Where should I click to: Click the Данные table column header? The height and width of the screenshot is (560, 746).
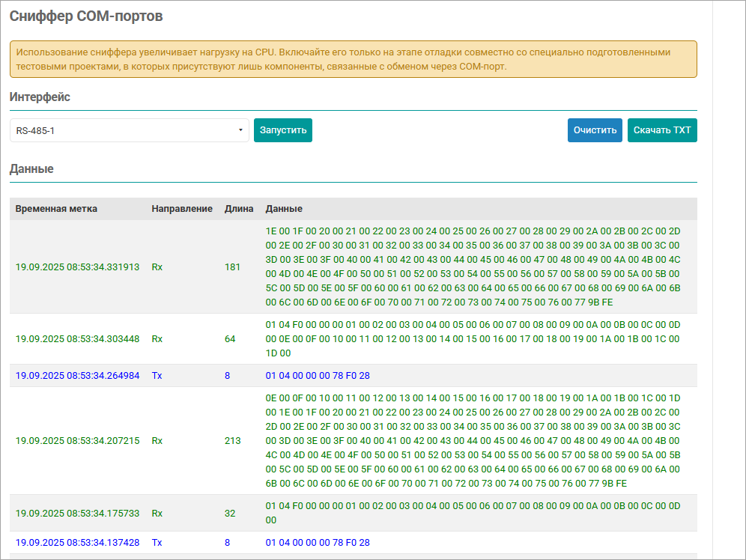coord(284,209)
